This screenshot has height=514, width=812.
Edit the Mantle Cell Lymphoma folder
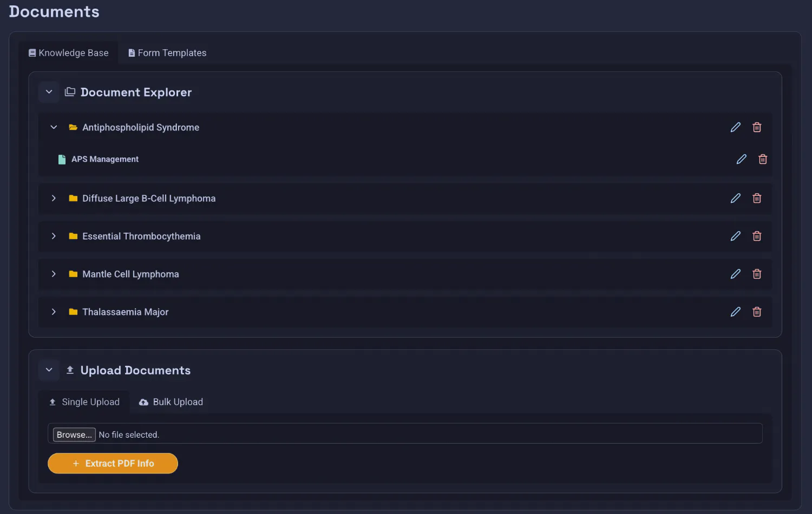(735, 274)
